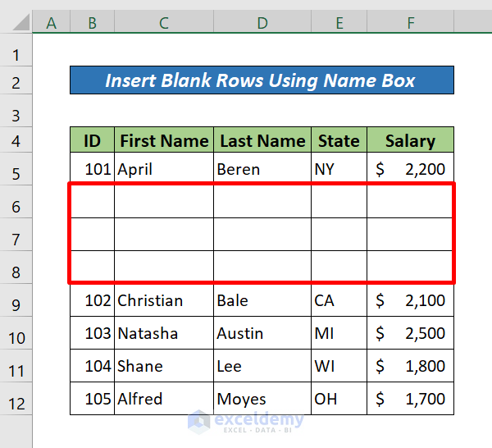This screenshot has width=492, height=448.
Task: Select row 8 header
Action: (x=16, y=267)
